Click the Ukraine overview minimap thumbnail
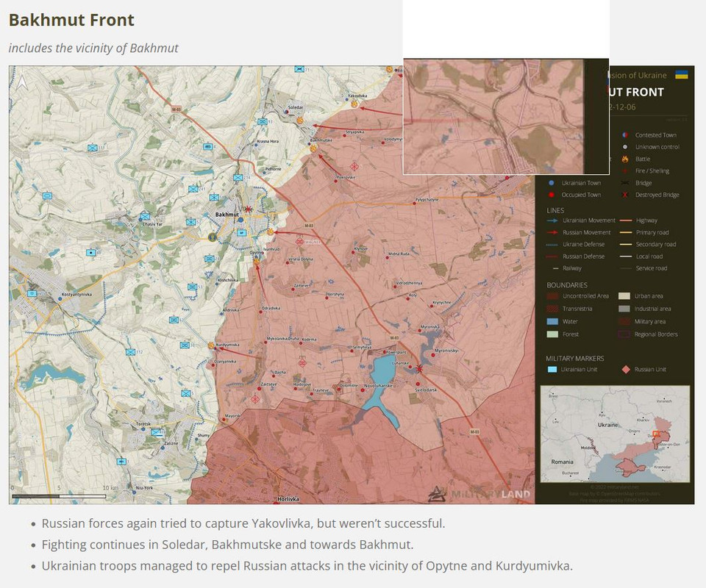The height and width of the screenshot is (588, 706). (x=615, y=434)
